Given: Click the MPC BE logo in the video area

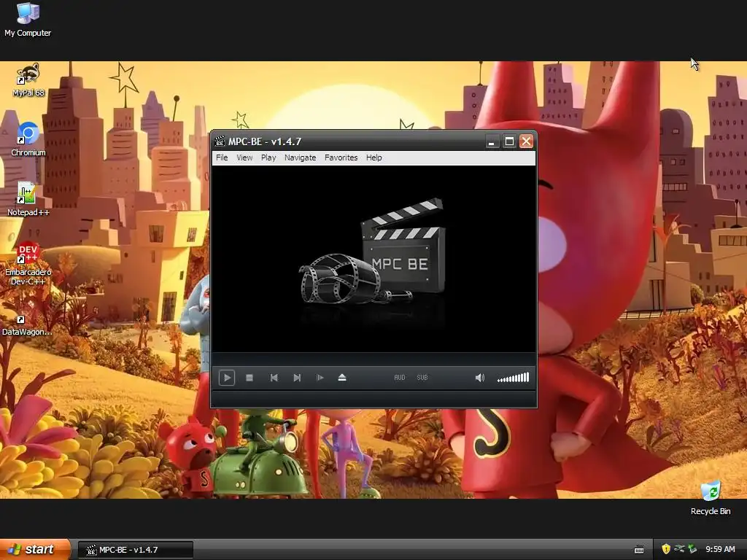Looking at the screenshot, I should 373,252.
